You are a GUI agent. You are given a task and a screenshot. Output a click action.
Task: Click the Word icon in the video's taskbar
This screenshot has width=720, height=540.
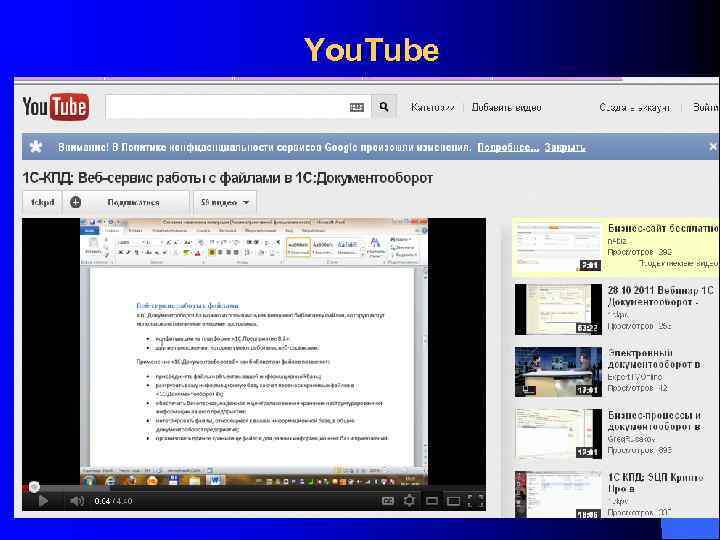tap(214, 480)
